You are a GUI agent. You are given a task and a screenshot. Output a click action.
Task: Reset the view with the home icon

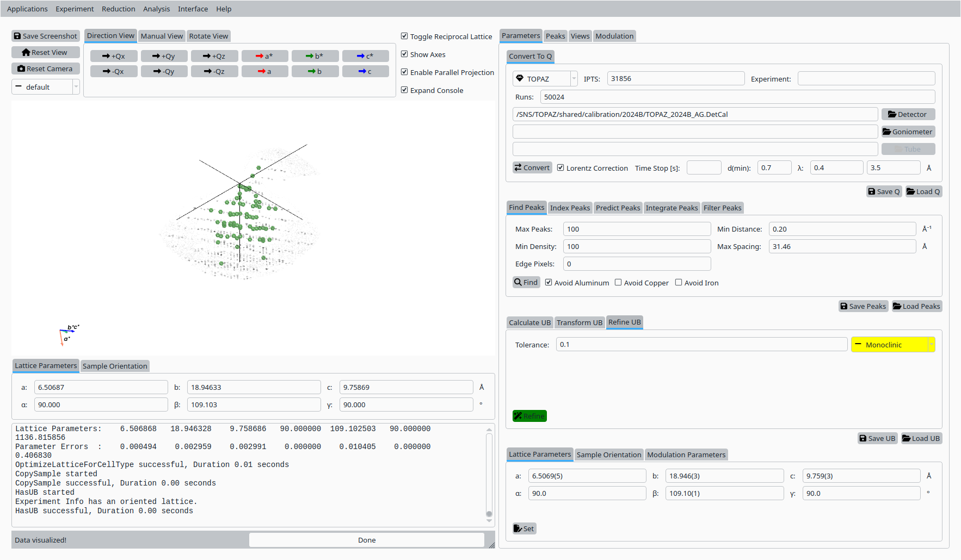[x=46, y=52]
